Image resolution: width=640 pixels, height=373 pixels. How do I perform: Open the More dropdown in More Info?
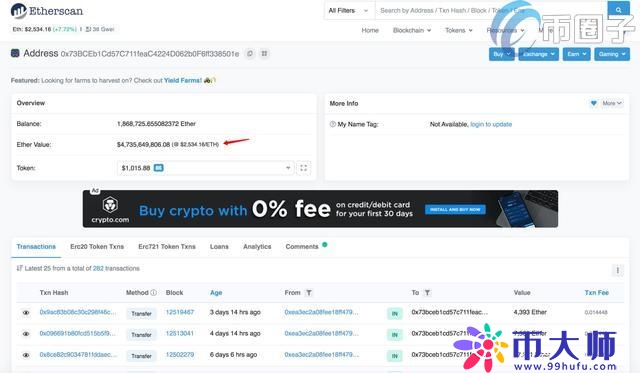click(612, 103)
